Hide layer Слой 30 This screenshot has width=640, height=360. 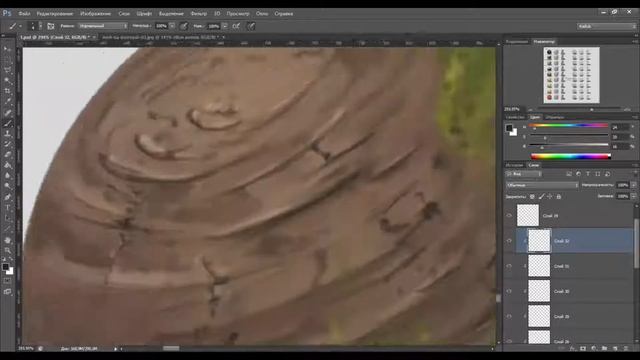coord(509,291)
